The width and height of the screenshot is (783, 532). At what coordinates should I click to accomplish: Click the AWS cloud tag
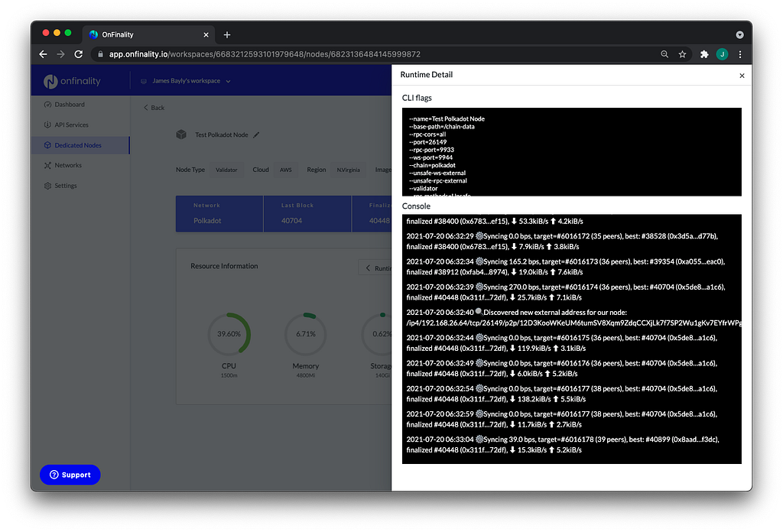click(x=286, y=170)
